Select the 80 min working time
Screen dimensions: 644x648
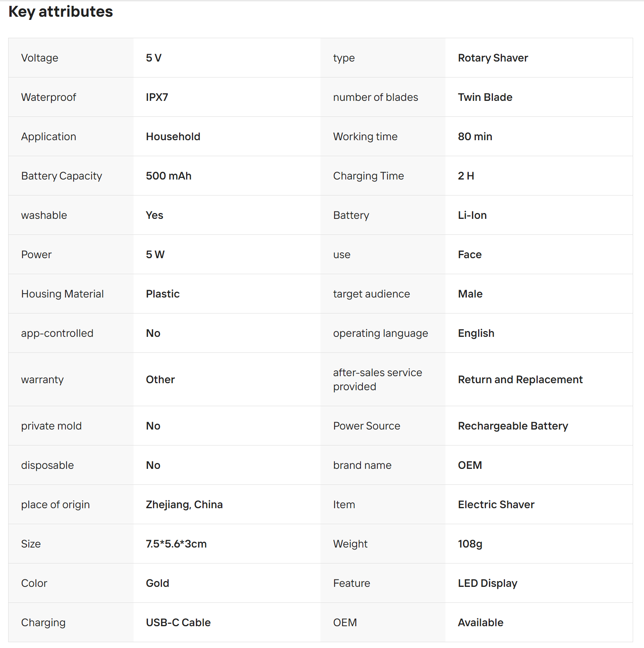pos(475,137)
